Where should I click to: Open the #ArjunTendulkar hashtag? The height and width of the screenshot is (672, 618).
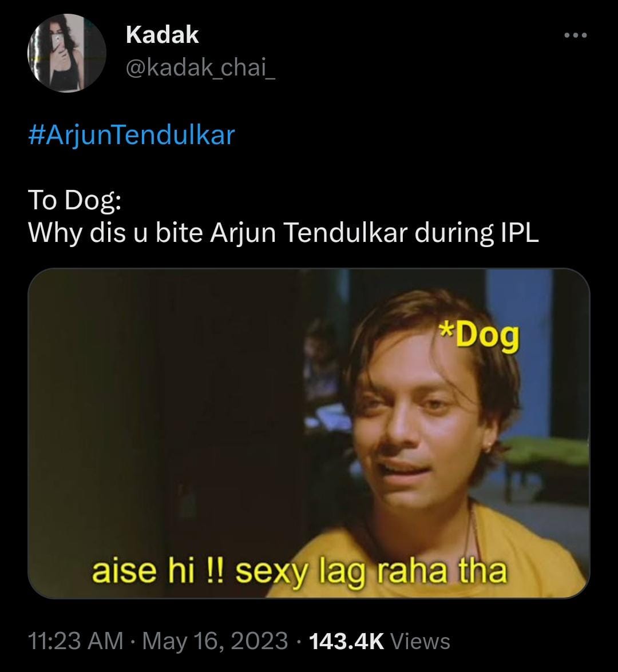click(131, 134)
